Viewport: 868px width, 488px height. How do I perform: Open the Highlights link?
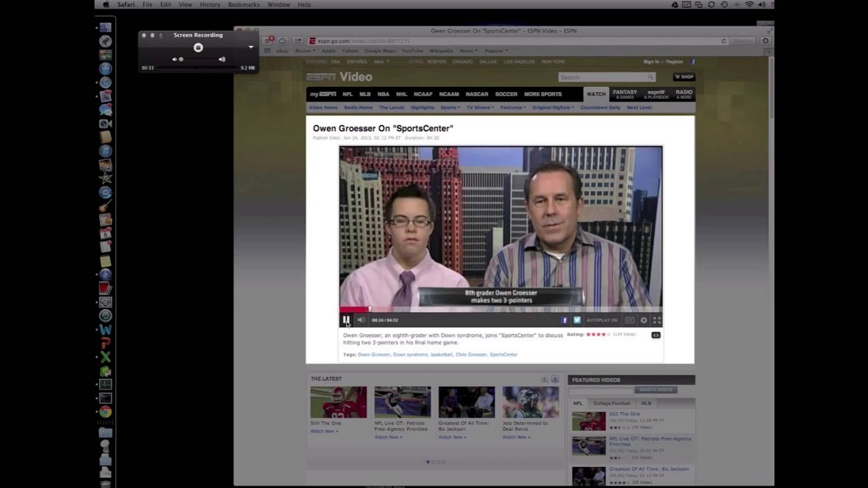[422, 108]
